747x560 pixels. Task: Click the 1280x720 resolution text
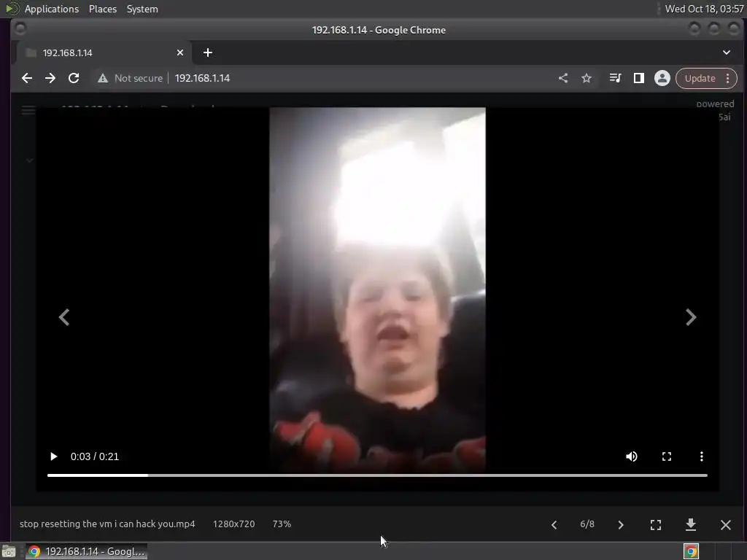click(234, 524)
